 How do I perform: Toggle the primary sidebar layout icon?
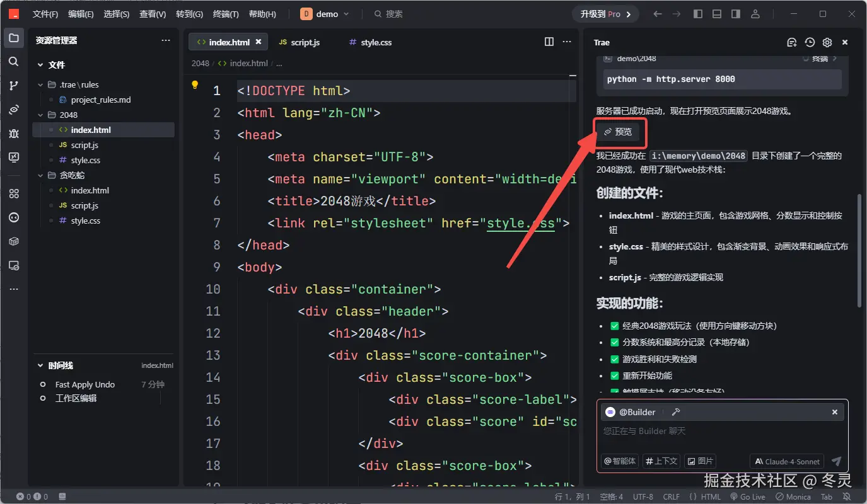coord(698,14)
